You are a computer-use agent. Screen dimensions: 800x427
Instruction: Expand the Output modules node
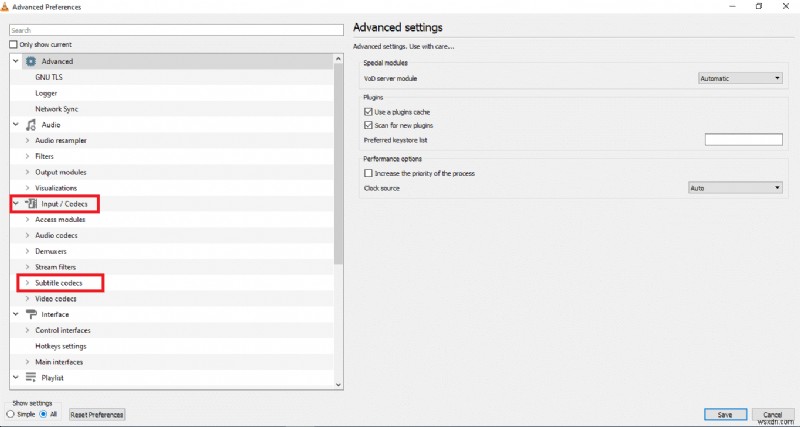(x=28, y=172)
